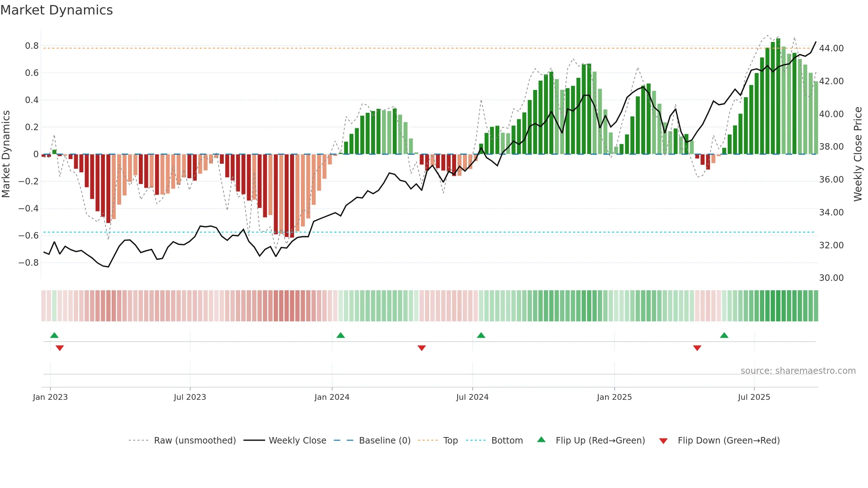This screenshot has width=868, height=488.
Task: Select the Flip Up marker in January 2023
Action: [54, 335]
